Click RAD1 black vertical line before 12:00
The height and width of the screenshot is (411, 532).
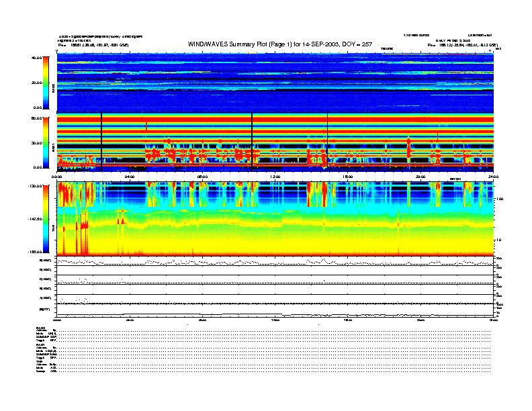pyautogui.click(x=252, y=142)
